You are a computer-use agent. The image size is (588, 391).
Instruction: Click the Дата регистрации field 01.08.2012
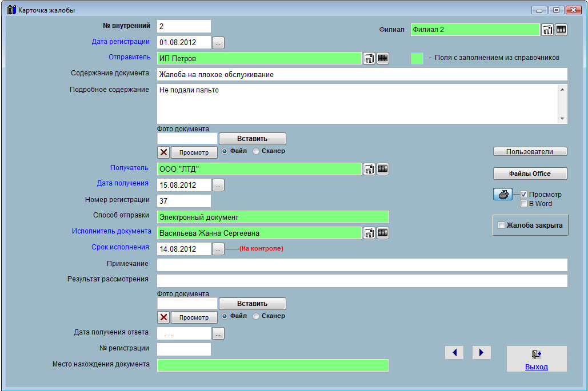pyautogui.click(x=184, y=42)
